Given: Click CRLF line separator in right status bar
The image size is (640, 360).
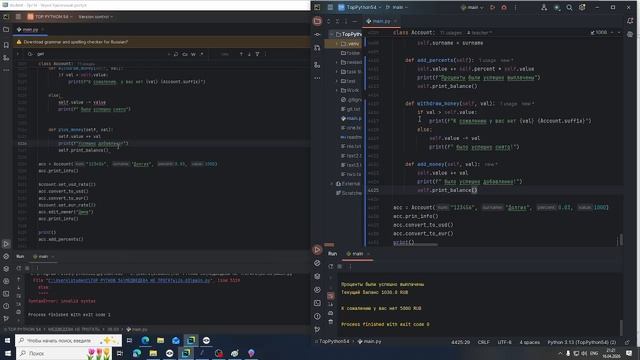Looking at the screenshot, I should pos(484,342).
